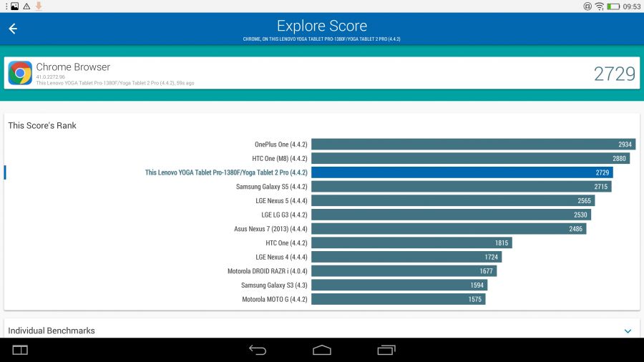Tap the LGE Nexus 5 label
Screen dimensions: 644x362
pyautogui.click(x=281, y=201)
